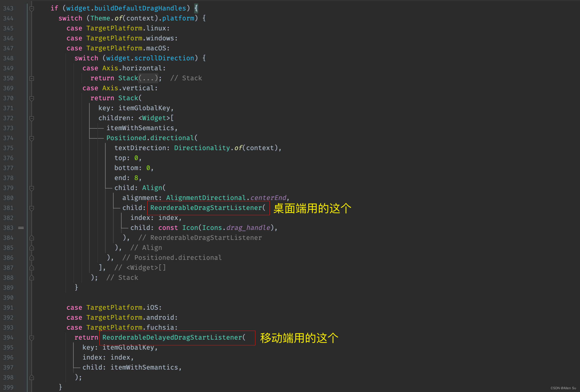
Task: Click fold end marker at line 384
Action: [x=32, y=238]
